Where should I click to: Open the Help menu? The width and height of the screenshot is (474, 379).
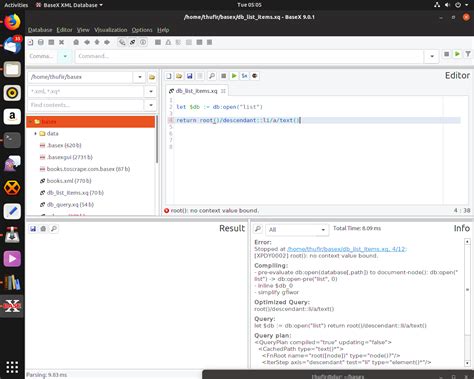coord(163,30)
